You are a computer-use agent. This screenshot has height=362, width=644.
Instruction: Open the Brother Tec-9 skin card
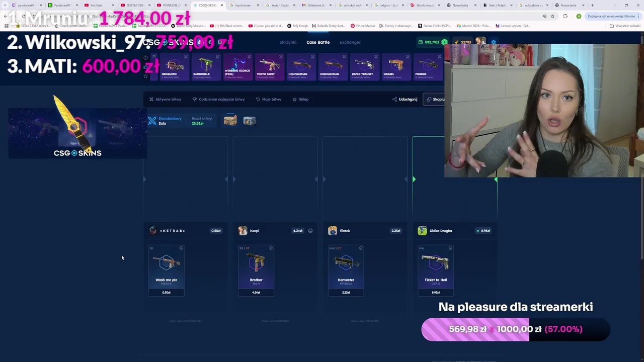pos(256,270)
